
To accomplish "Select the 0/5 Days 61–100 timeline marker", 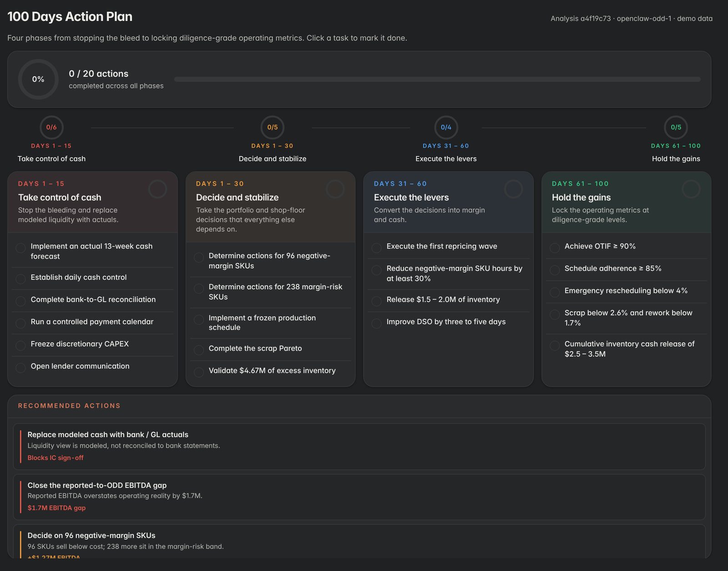I will [676, 127].
